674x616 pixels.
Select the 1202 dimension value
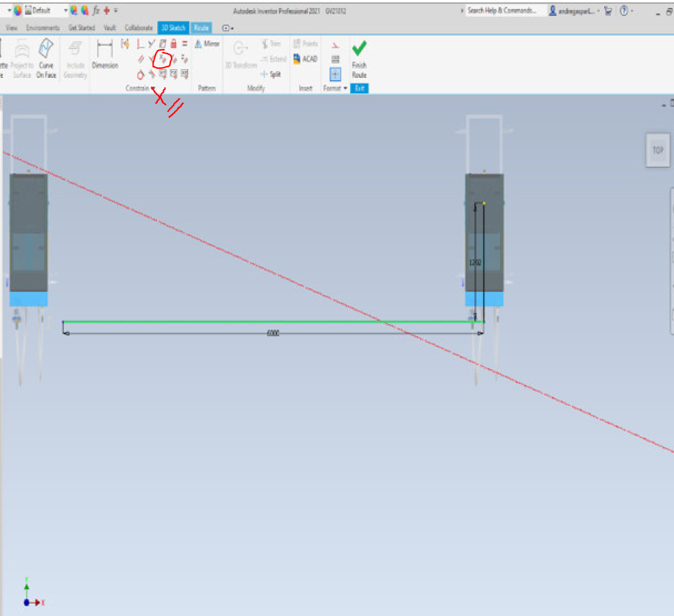pyautogui.click(x=474, y=263)
